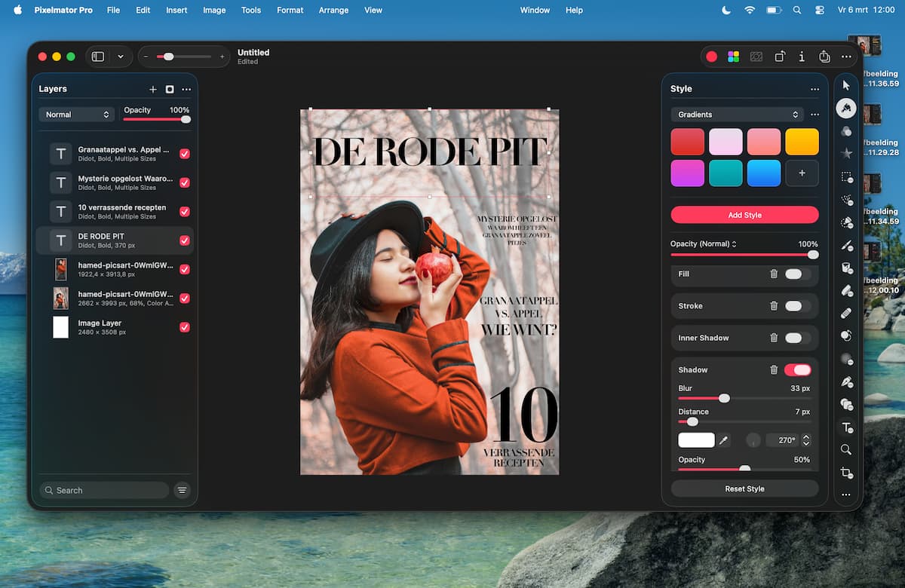905x588 pixels.
Task: Add a new layer with the plus icon
Action: click(153, 89)
